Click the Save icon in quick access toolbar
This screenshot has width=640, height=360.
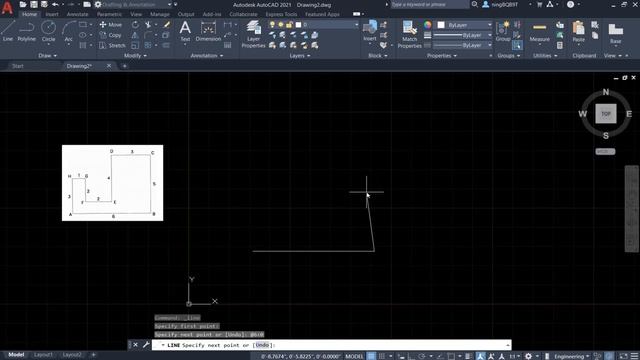pyautogui.click(x=34, y=4)
